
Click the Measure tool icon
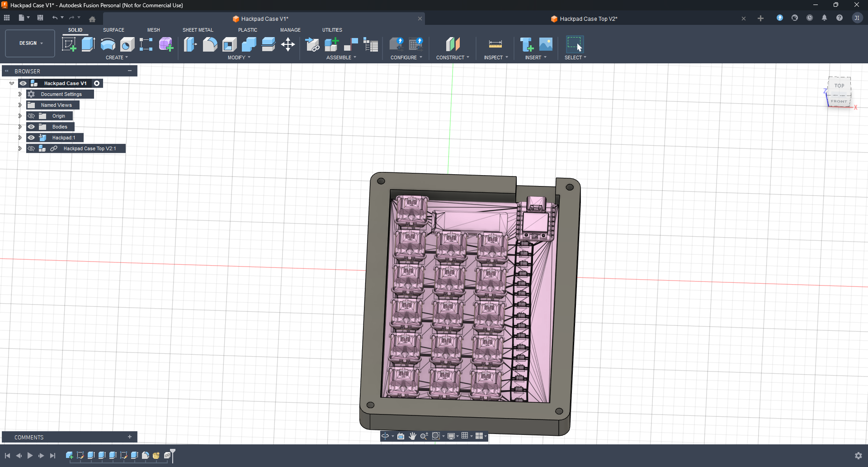point(495,44)
